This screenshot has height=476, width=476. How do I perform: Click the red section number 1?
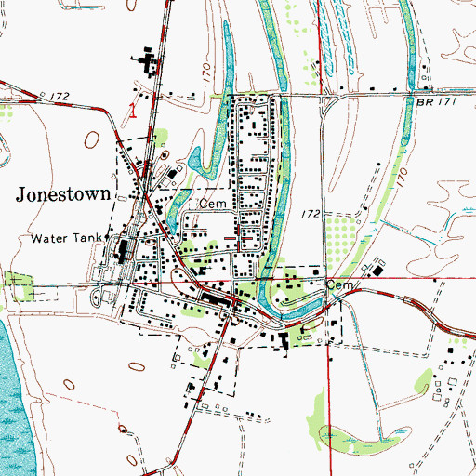(133, 112)
